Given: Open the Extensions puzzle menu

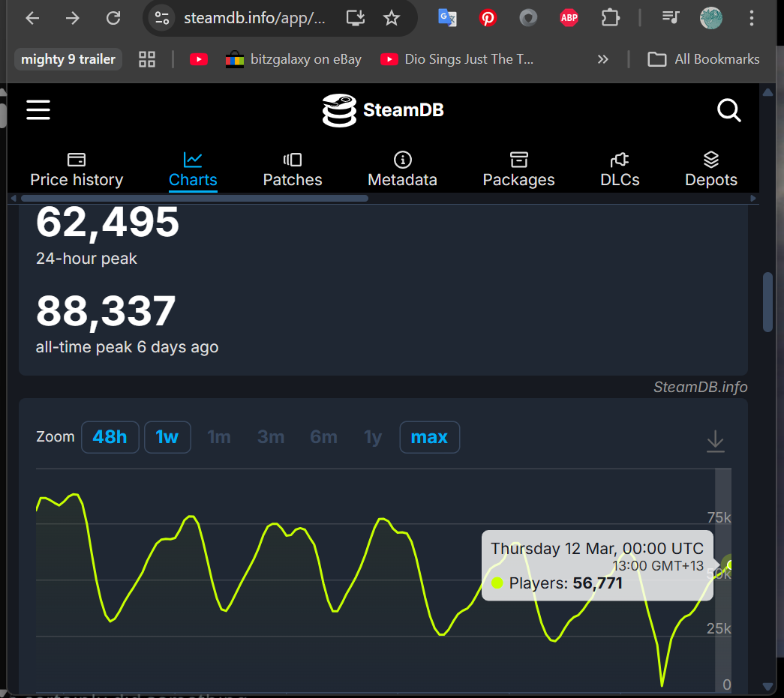Looking at the screenshot, I should (x=610, y=19).
